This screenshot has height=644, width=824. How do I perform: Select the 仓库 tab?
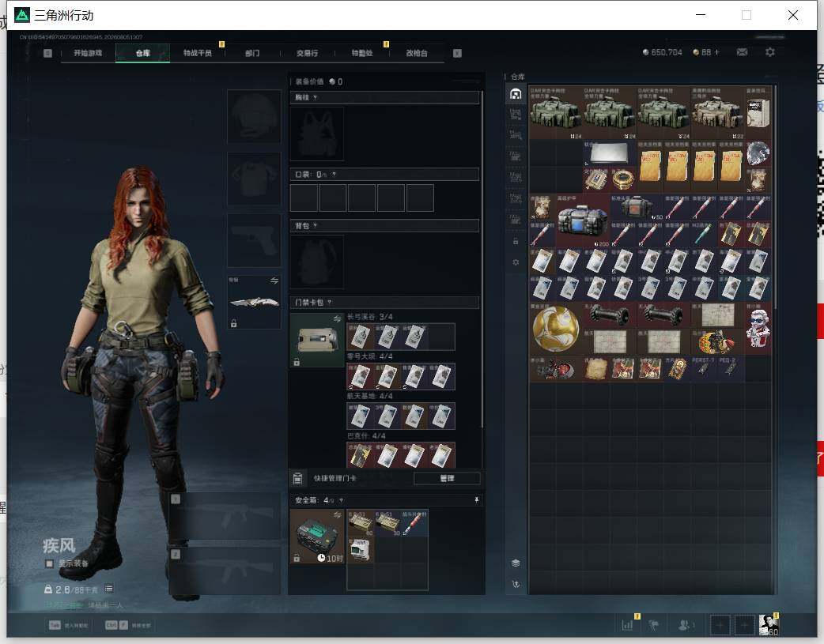click(x=143, y=53)
